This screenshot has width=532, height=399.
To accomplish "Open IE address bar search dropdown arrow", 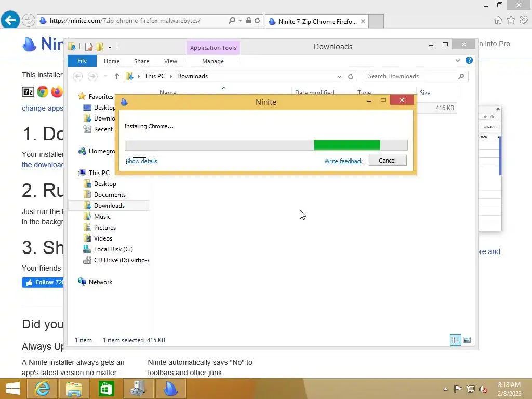I will pos(240,20).
